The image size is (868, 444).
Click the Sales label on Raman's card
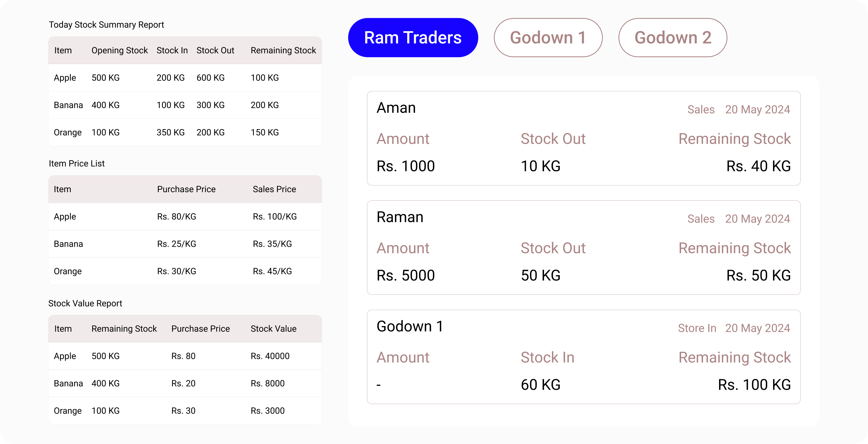(701, 219)
